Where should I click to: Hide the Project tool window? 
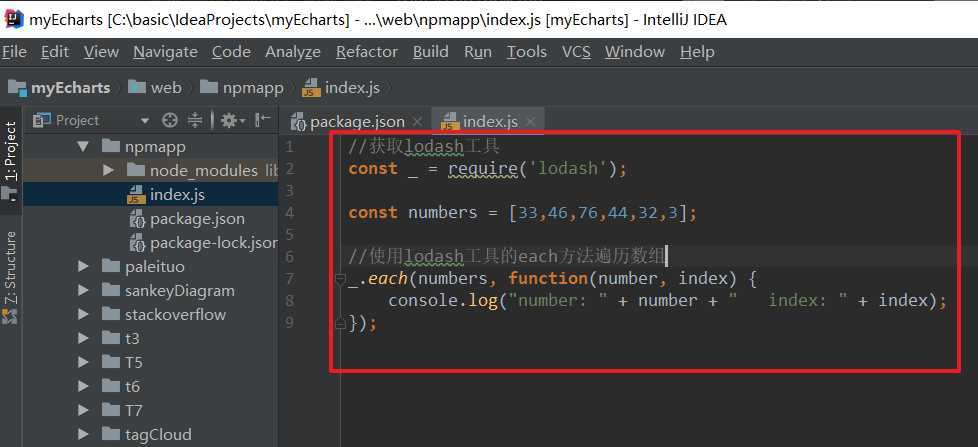(x=263, y=120)
